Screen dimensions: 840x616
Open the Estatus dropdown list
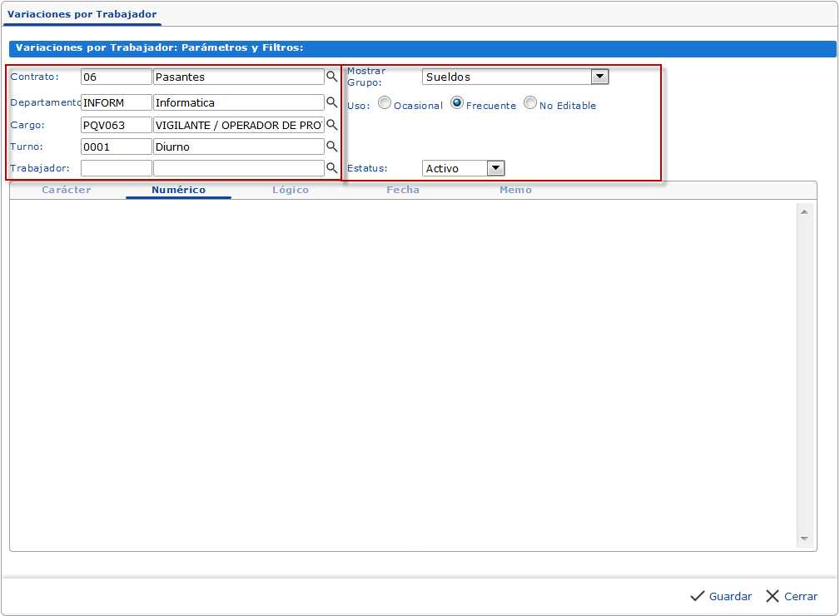pyautogui.click(x=495, y=168)
